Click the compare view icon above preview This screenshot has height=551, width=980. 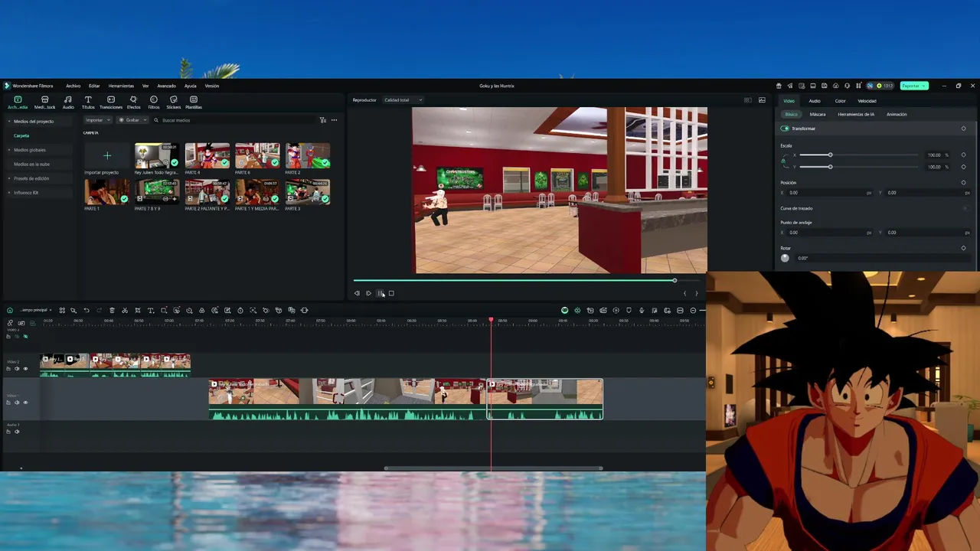point(748,100)
